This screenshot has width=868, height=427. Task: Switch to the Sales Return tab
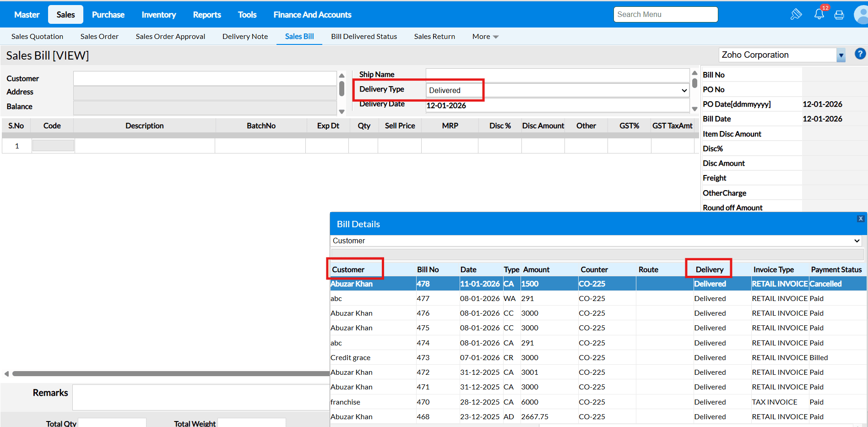[x=434, y=37]
